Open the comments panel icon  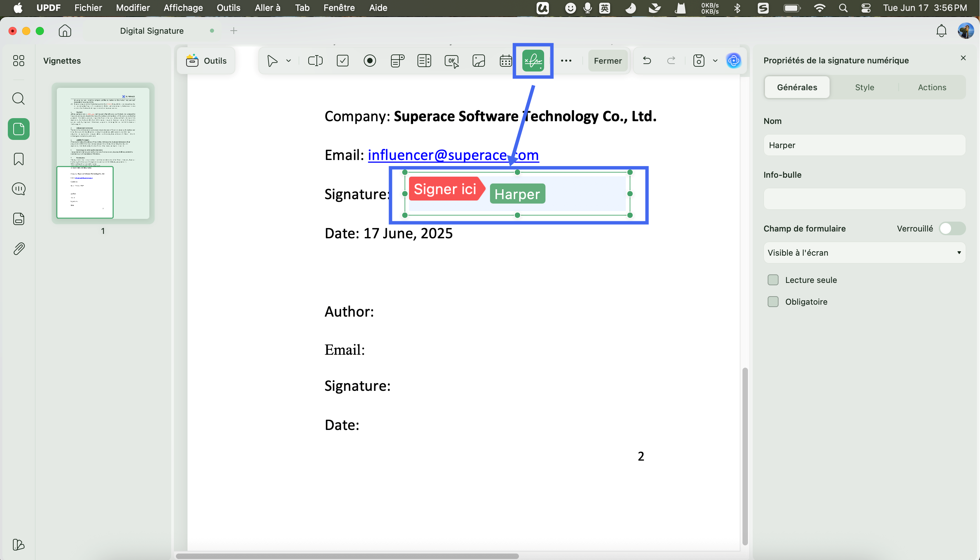click(x=18, y=189)
